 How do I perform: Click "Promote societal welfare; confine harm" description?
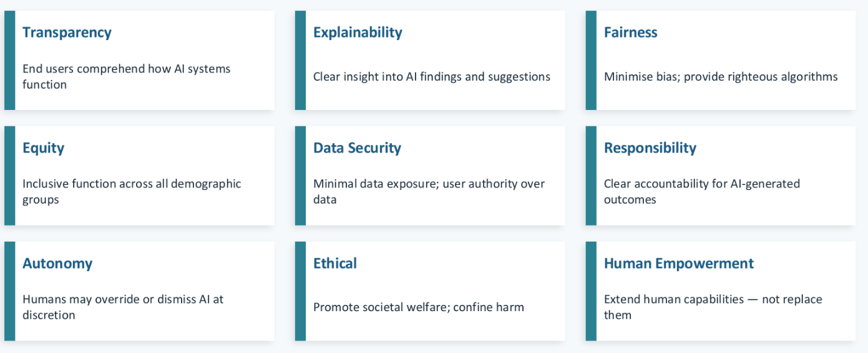(418, 307)
